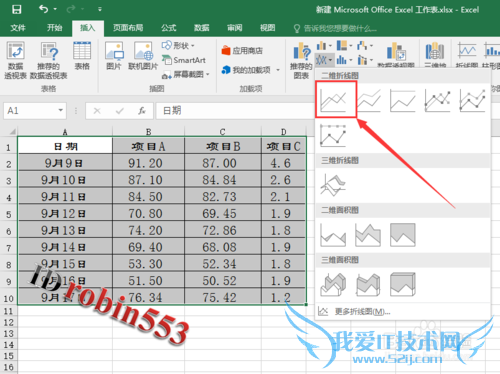Select line chart with markers
This screenshot has width=500, height=374.
click(x=437, y=100)
